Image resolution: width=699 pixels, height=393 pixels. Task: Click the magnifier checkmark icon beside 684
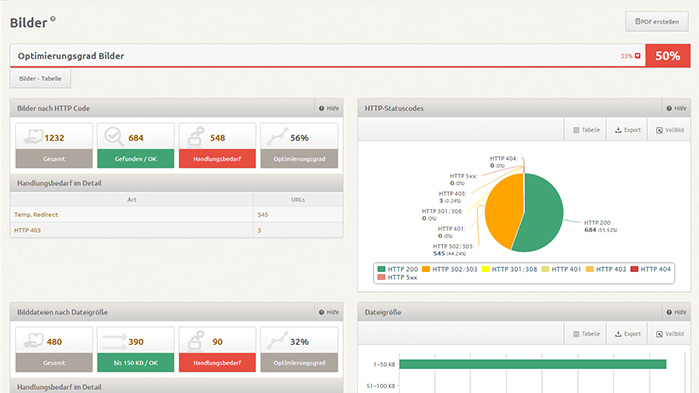(x=114, y=136)
